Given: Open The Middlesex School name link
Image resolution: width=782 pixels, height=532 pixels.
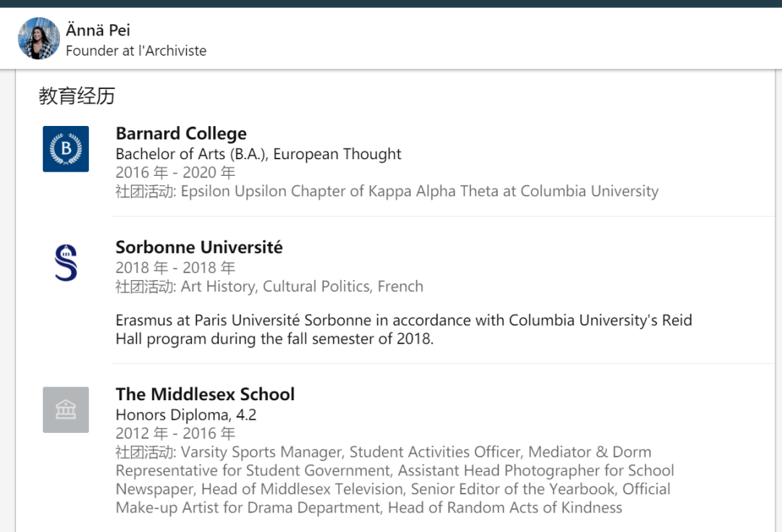Looking at the screenshot, I should pyautogui.click(x=205, y=394).
